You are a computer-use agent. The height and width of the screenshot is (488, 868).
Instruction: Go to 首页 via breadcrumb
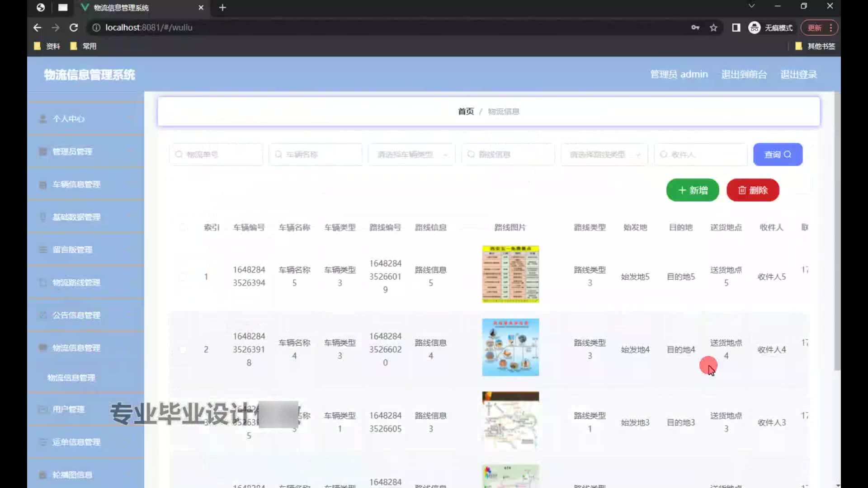click(x=466, y=112)
